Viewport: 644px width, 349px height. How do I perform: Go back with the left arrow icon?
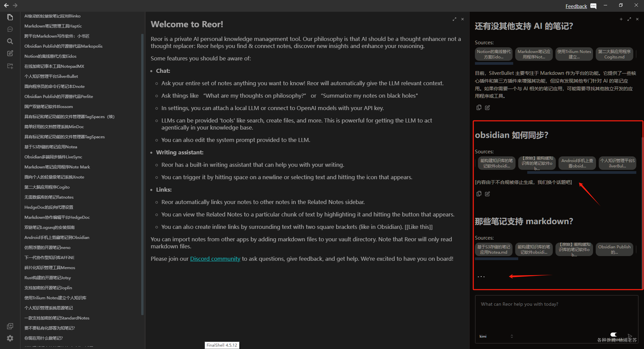[x=6, y=5]
